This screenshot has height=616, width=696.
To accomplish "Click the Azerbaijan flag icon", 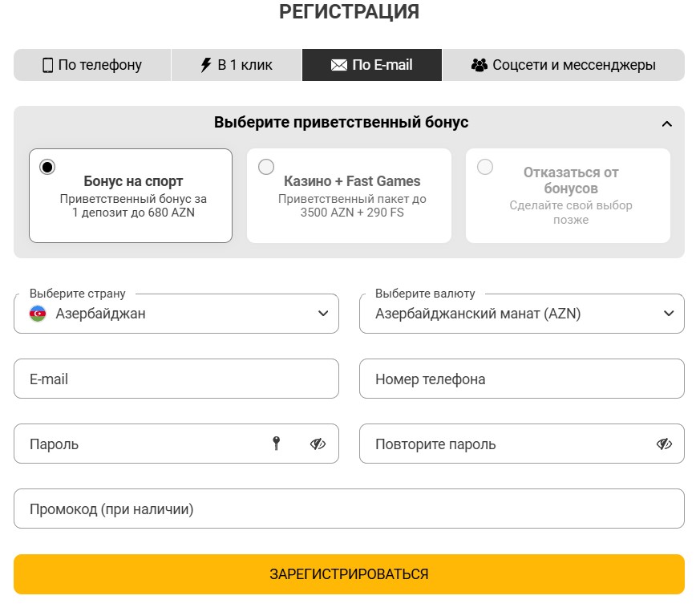I will [38, 314].
